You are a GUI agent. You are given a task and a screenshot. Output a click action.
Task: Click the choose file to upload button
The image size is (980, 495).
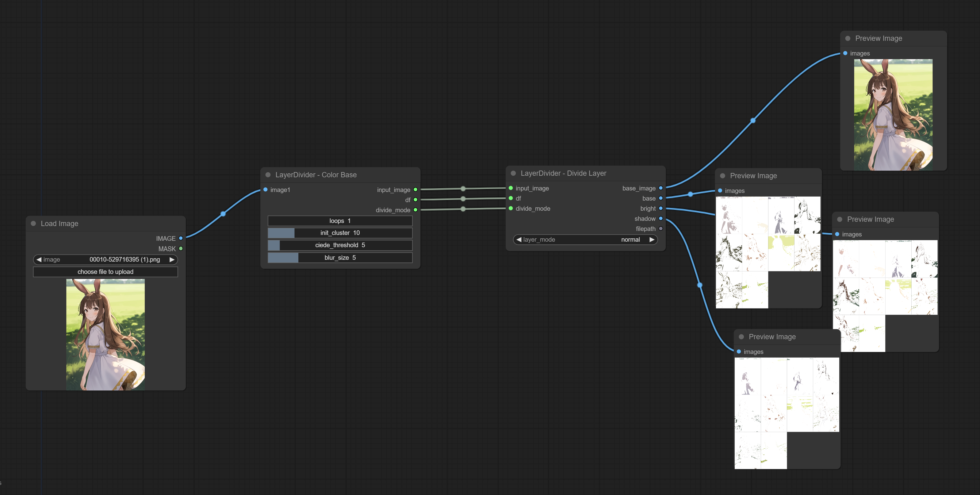[x=105, y=272]
